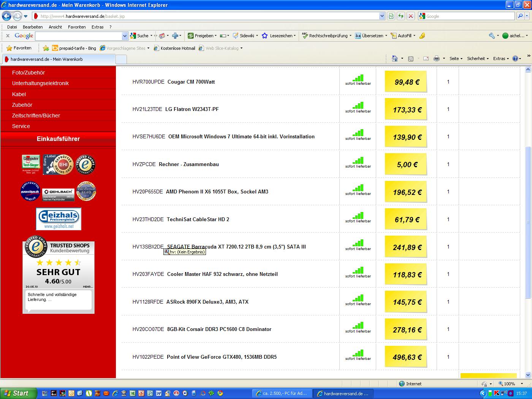Screen dimensions: 532x399
Task: Click the highlighter marker icon
Action: 422,36
